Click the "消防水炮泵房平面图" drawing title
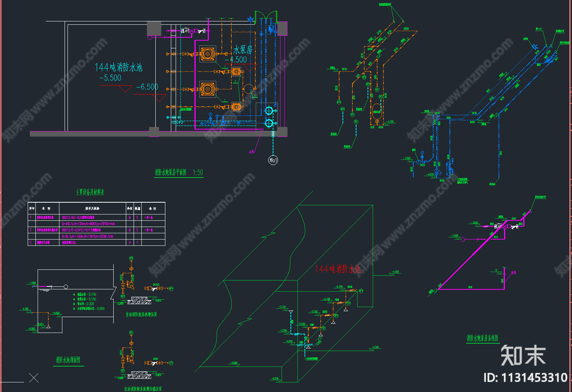 pos(170,172)
